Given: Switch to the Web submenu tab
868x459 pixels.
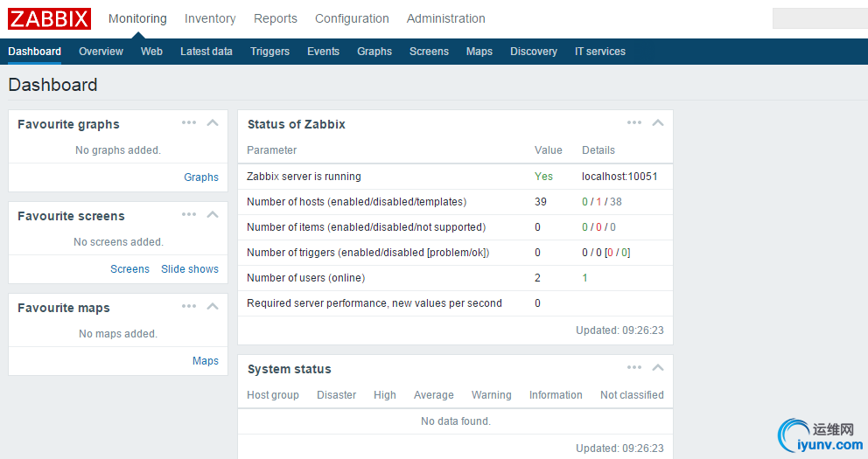Looking at the screenshot, I should [x=151, y=52].
